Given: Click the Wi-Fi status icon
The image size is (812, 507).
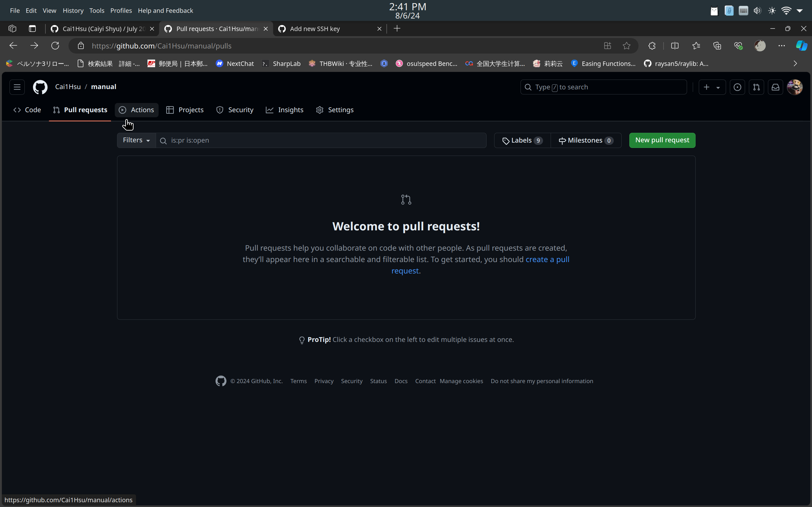Looking at the screenshot, I should point(786,10).
